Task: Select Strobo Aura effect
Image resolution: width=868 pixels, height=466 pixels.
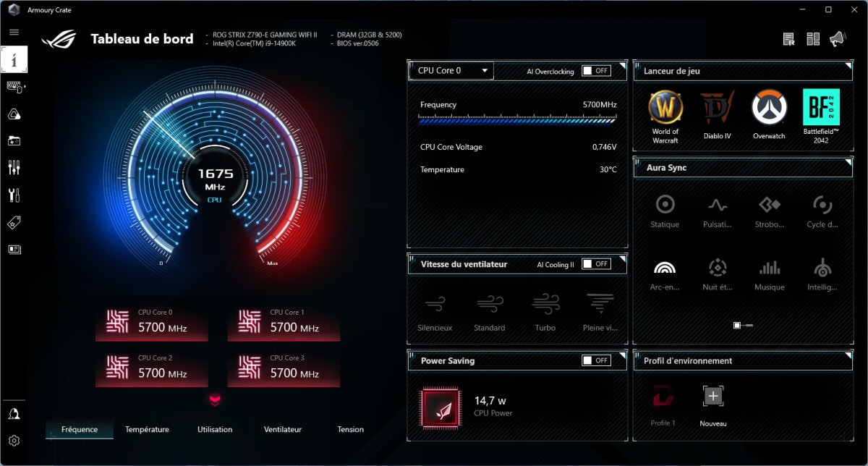Action: click(x=769, y=211)
